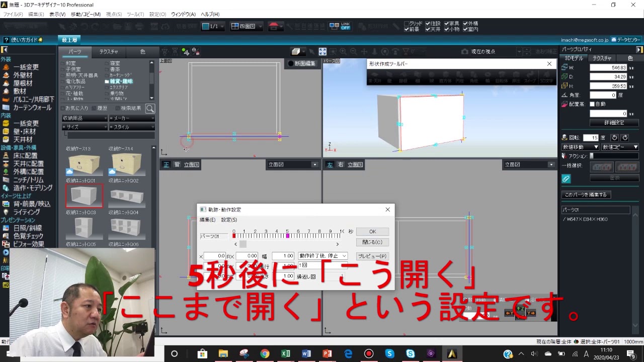Click the 詳細設定 button

click(x=614, y=123)
